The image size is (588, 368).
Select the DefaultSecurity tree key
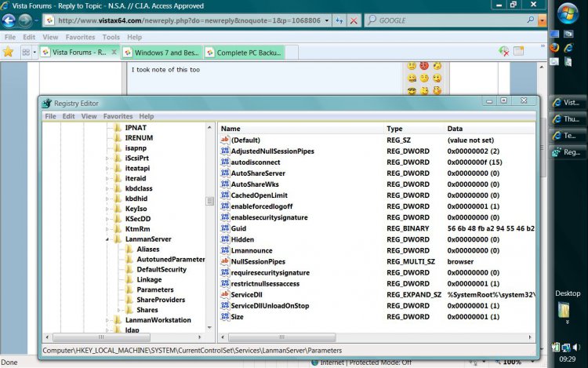tap(162, 269)
